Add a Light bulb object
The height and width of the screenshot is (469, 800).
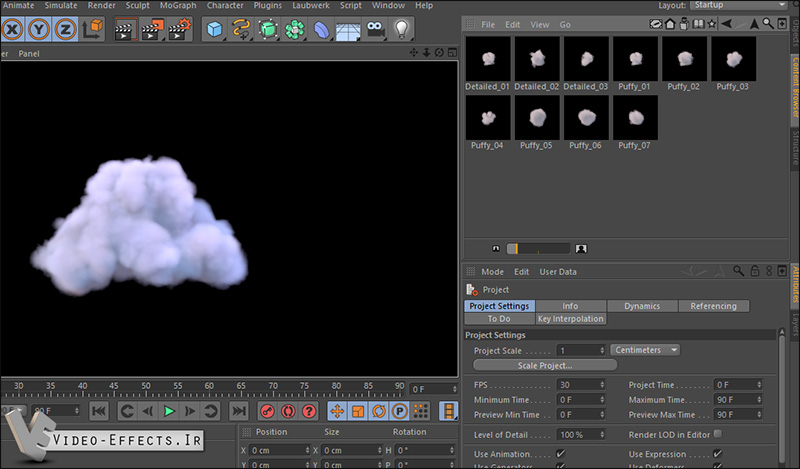[402, 29]
